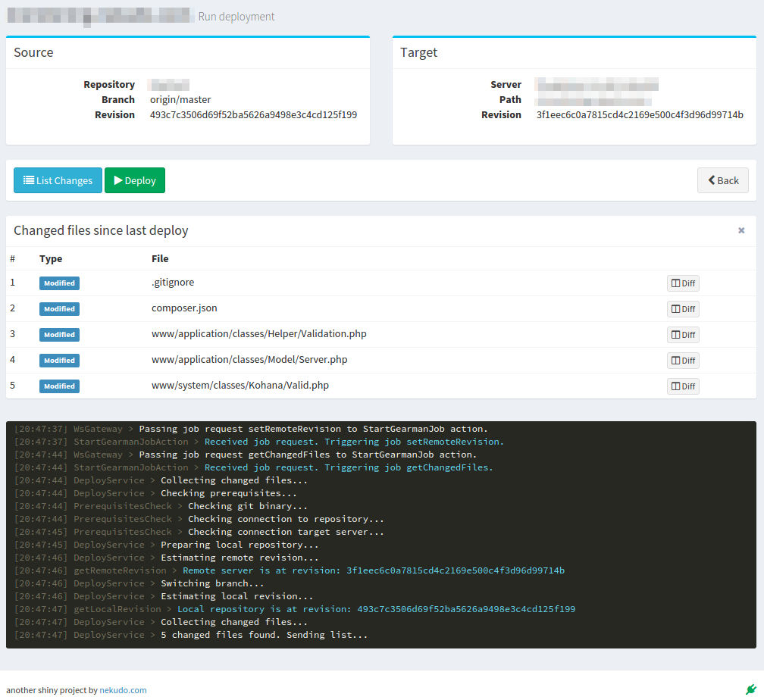This screenshot has height=700, width=764.
Task: Click the target revision hash 3f1eec6c...
Action: 640,114
